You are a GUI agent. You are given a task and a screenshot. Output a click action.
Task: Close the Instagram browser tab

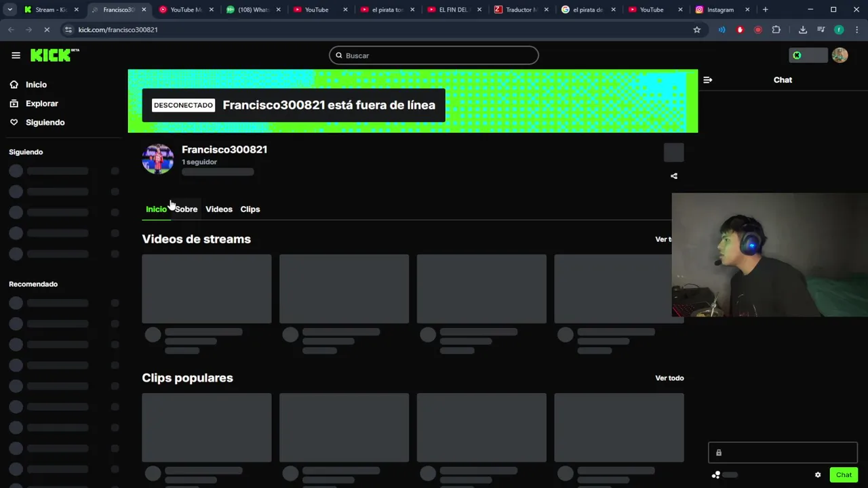coord(747,9)
